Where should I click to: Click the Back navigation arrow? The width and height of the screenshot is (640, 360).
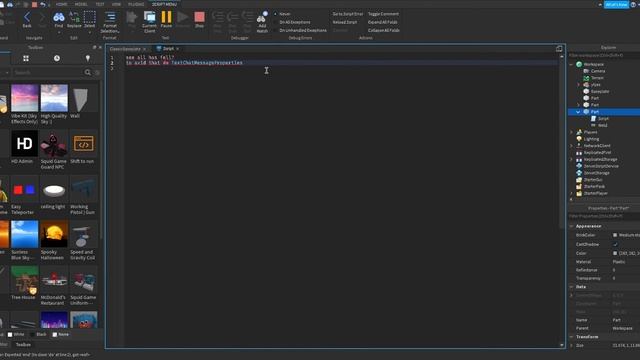pos(27,17)
